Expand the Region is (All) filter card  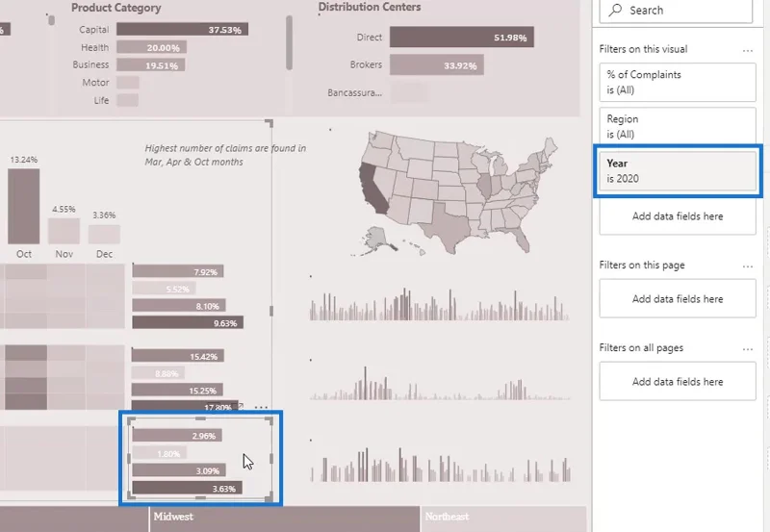click(x=678, y=126)
